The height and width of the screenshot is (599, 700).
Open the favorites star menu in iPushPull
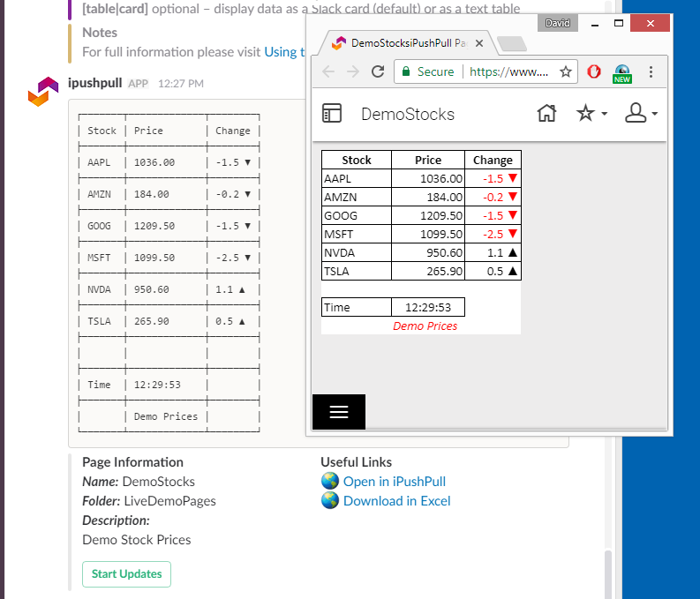point(591,113)
